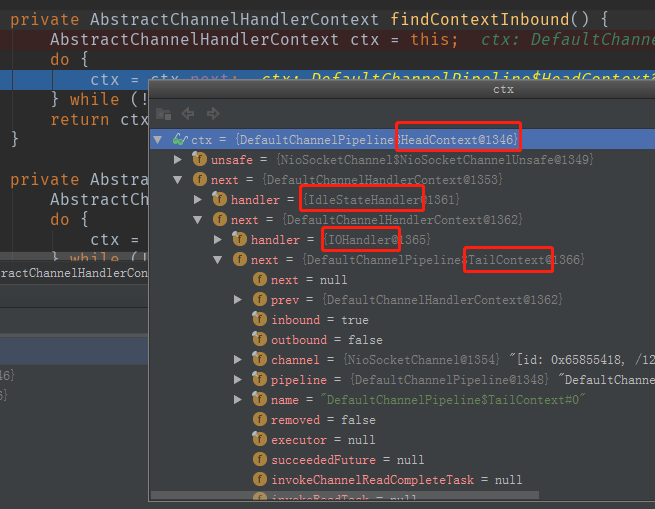Click the 'return' keyword in editor

pos(79,120)
